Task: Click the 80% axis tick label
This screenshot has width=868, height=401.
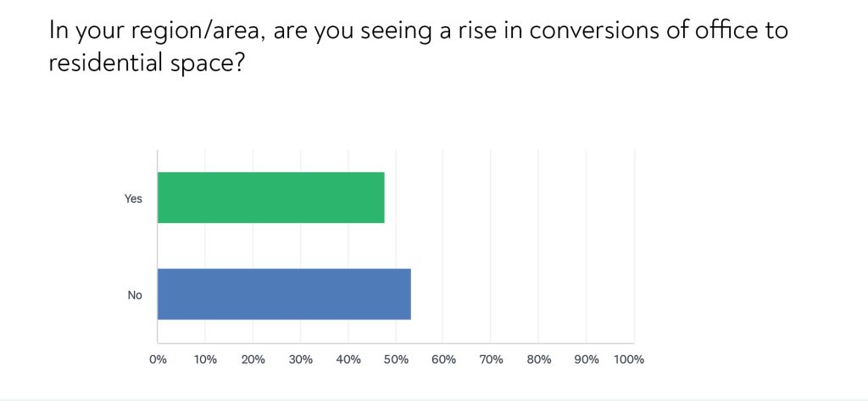Action: (539, 359)
